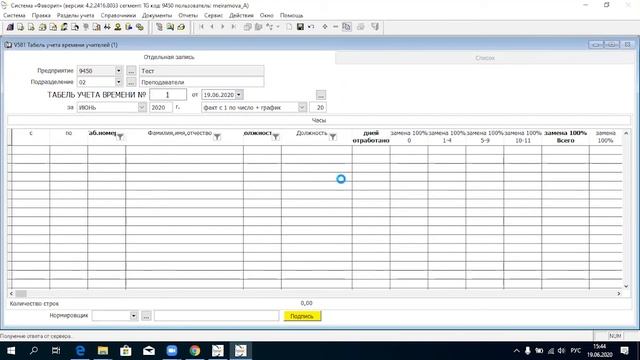This screenshot has width=640, height=360.
Task: Open the Разделы учета menu
Action: pyautogui.click(x=76, y=15)
